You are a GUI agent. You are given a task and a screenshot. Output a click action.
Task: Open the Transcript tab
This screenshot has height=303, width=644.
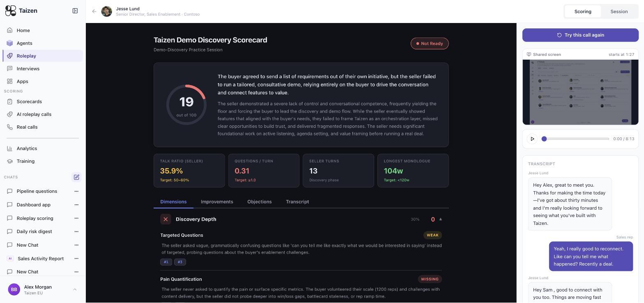pyautogui.click(x=297, y=202)
